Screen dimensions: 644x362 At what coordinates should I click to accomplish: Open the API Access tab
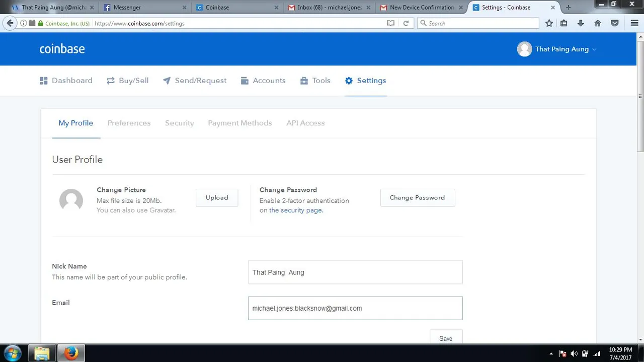pyautogui.click(x=305, y=123)
